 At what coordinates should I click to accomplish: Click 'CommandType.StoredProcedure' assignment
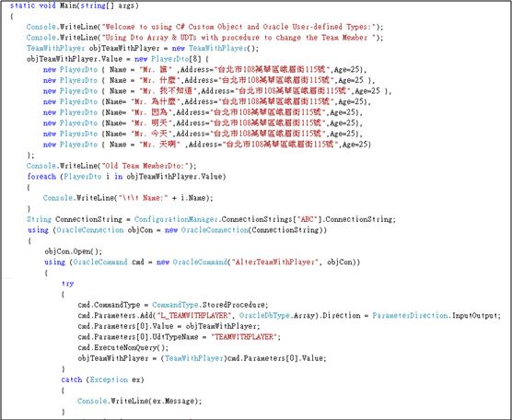210,305
